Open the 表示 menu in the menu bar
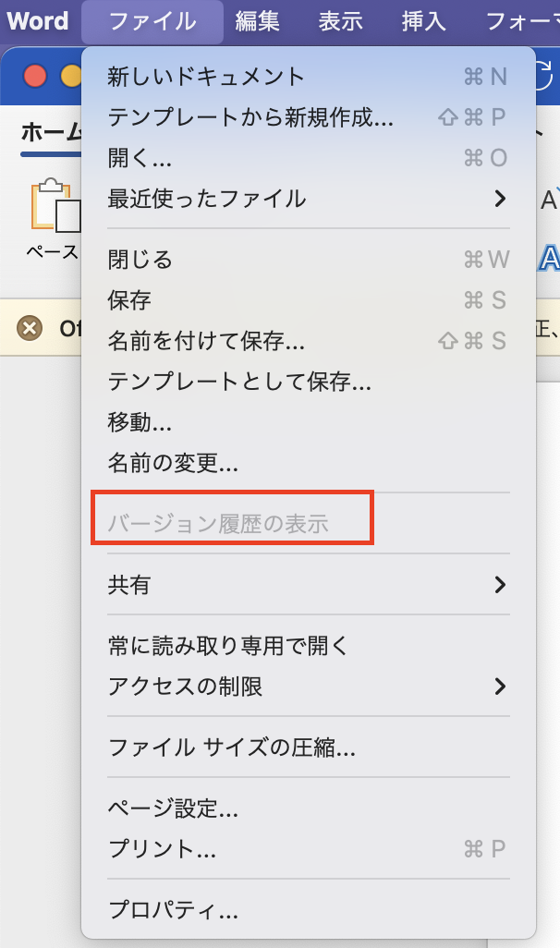Viewport: 560px width, 948px height. coord(341,21)
